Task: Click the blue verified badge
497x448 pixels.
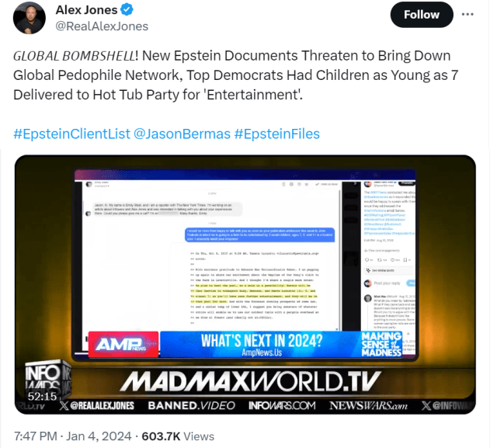Action: click(x=127, y=10)
